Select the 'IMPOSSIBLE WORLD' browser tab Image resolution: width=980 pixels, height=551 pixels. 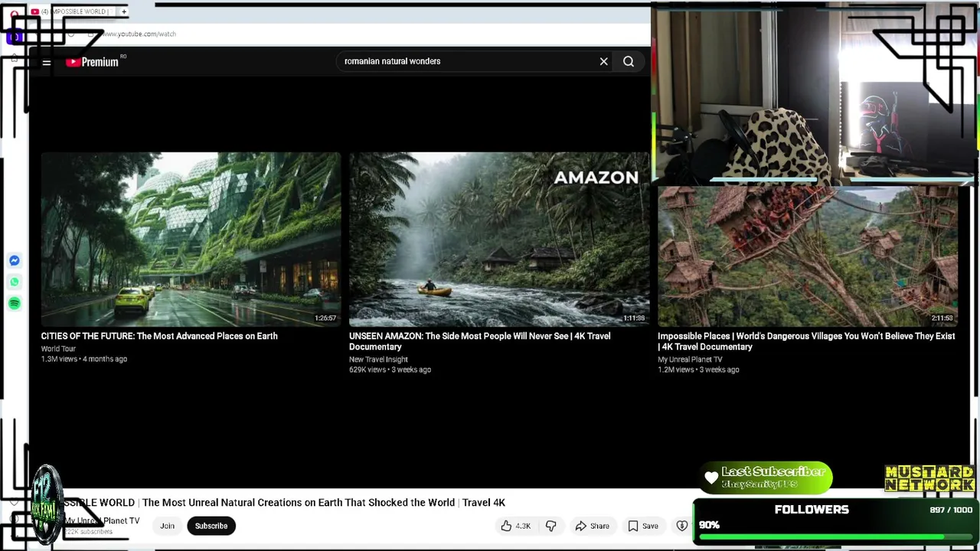[73, 11]
